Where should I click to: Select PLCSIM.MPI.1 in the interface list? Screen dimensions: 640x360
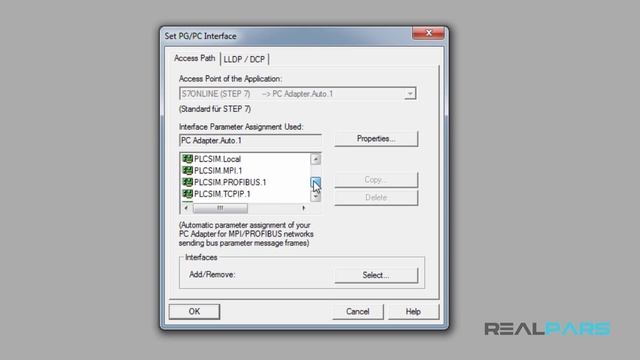tap(218, 171)
